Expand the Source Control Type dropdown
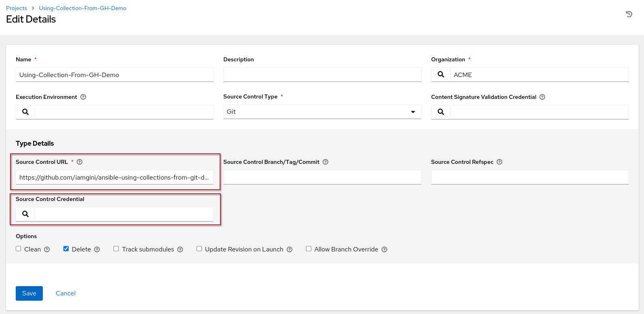The image size is (644, 314). (322, 112)
